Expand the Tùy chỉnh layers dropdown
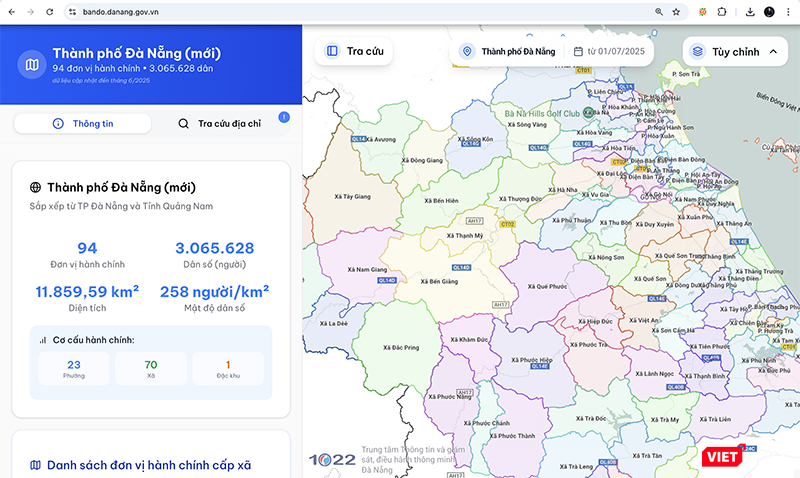The width and height of the screenshot is (800, 478). 735,51
